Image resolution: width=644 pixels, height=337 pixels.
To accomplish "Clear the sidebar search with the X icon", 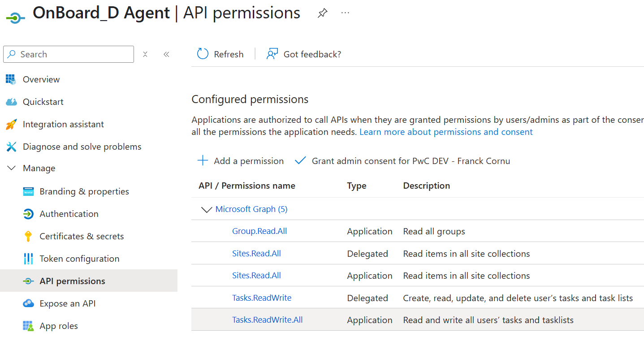I will point(145,54).
